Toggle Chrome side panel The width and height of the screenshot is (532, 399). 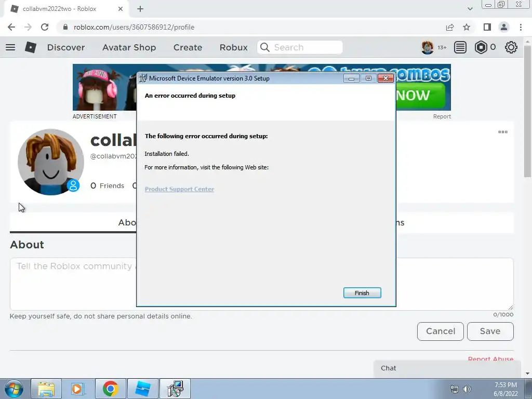tap(487, 27)
